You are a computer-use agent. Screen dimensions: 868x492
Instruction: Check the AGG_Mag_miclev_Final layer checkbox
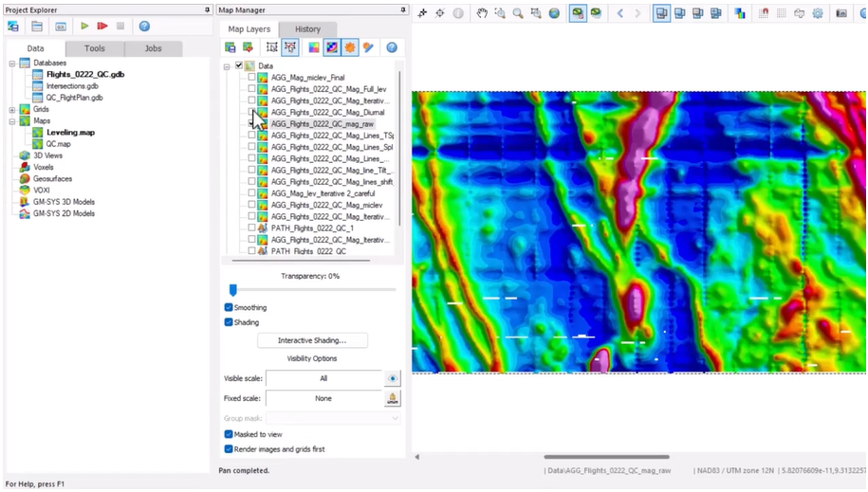click(x=252, y=77)
